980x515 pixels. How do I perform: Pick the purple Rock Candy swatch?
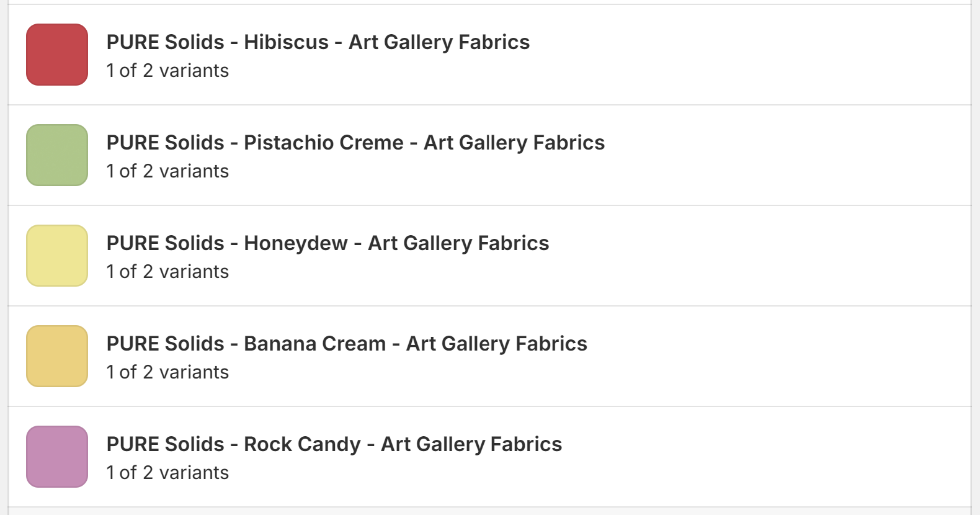tap(57, 457)
